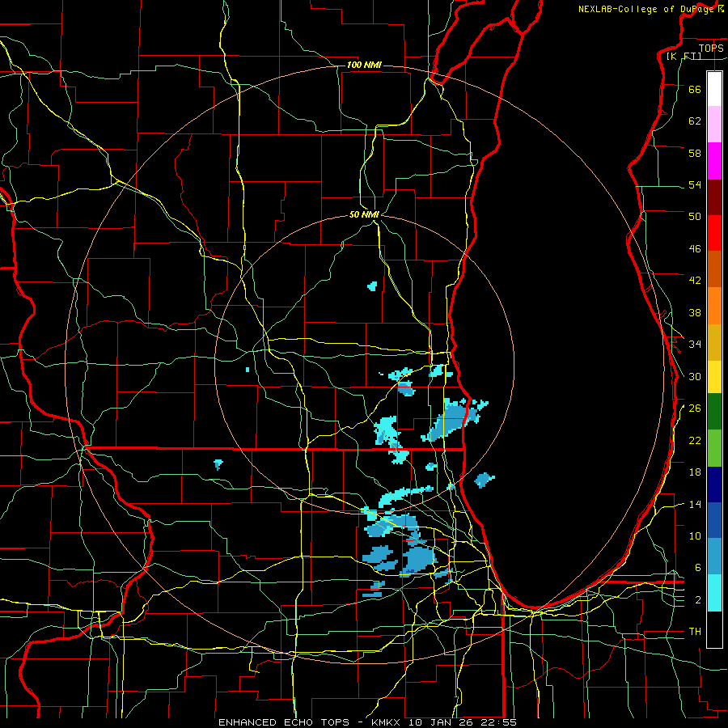Click the "38" legend value
The width and height of the screenshot is (728, 728).
[695, 312]
